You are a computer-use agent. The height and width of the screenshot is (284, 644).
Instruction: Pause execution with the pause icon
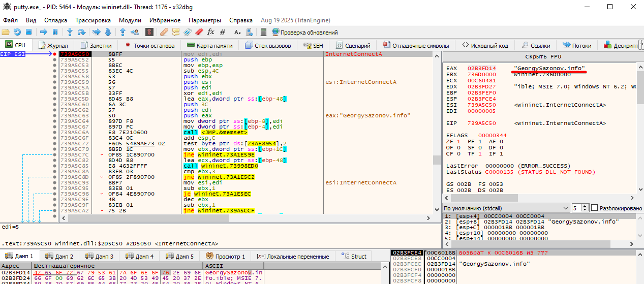(55, 32)
